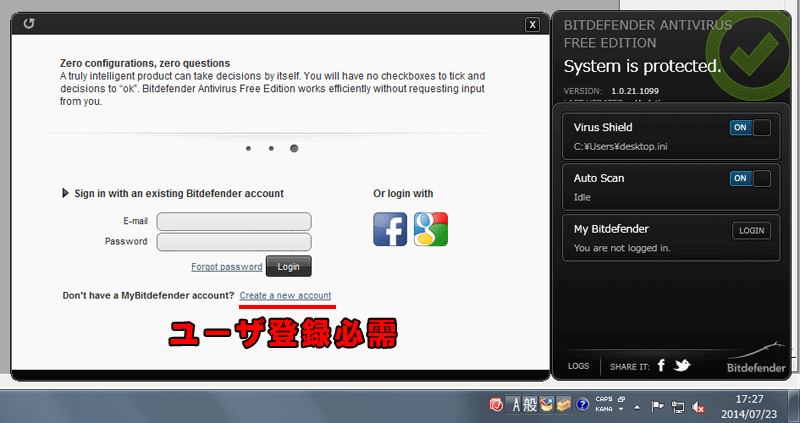This screenshot has width=800, height=423.
Task: Click the black Login button under the Password field
Action: (x=288, y=266)
